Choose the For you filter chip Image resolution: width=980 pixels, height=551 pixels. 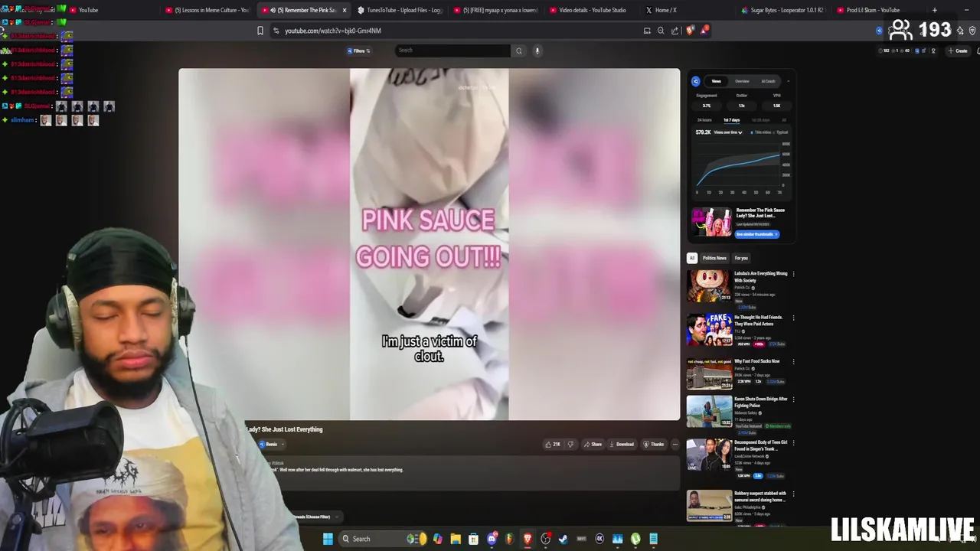[741, 258]
